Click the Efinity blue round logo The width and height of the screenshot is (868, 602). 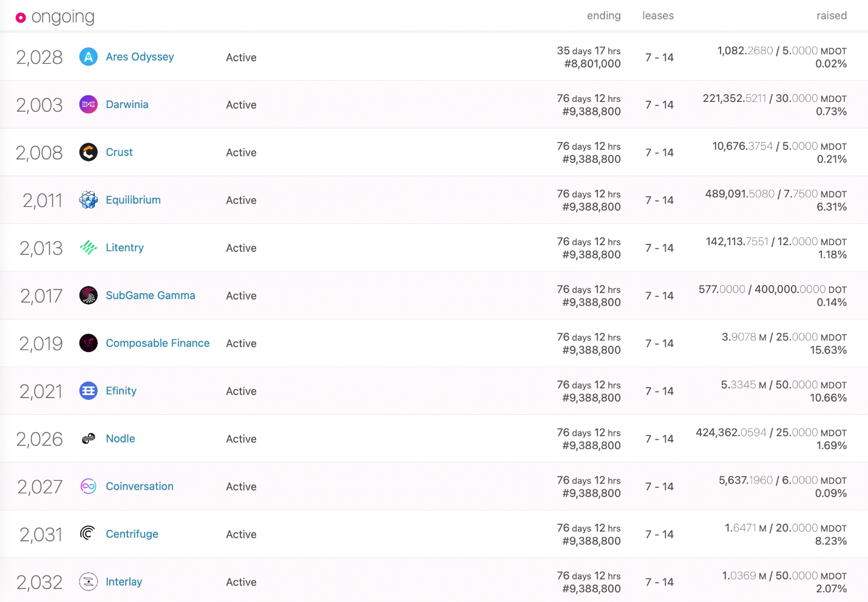tap(89, 391)
